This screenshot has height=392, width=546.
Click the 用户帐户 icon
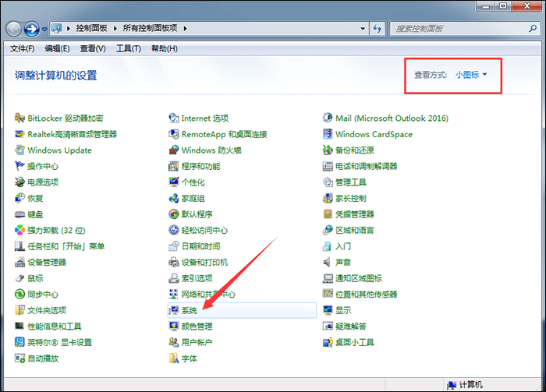click(x=173, y=342)
